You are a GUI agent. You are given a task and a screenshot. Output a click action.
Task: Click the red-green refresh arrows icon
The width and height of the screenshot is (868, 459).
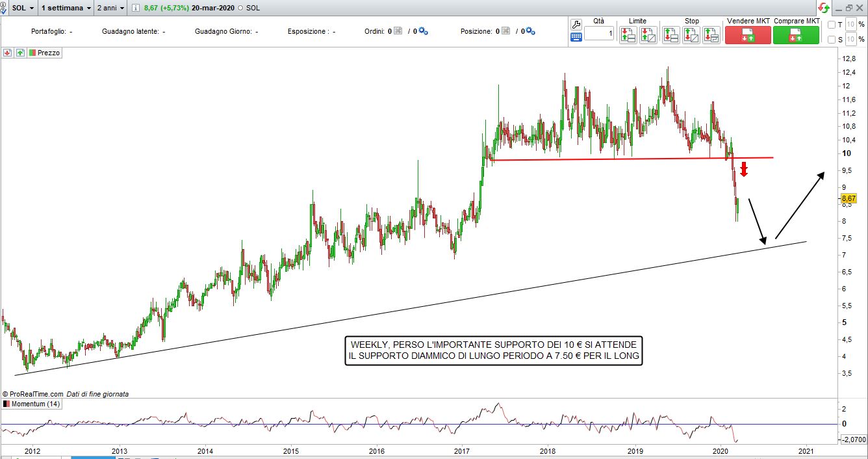(824, 8)
